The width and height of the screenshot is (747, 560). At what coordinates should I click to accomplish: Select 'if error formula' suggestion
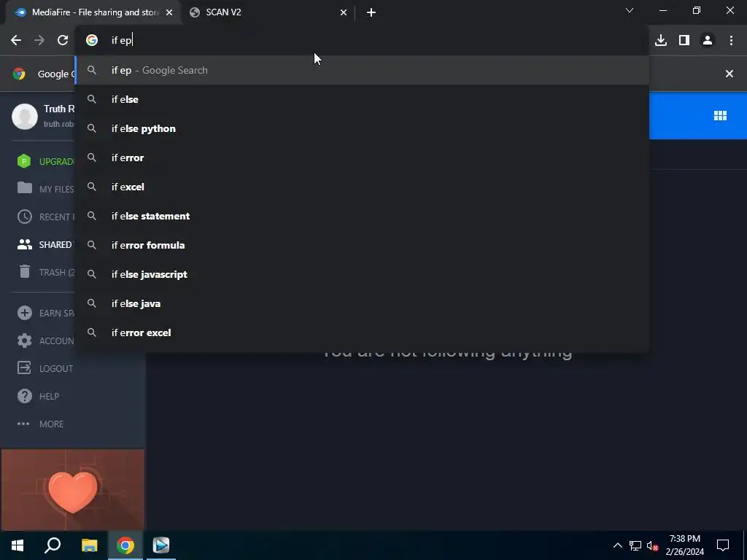(x=362, y=245)
